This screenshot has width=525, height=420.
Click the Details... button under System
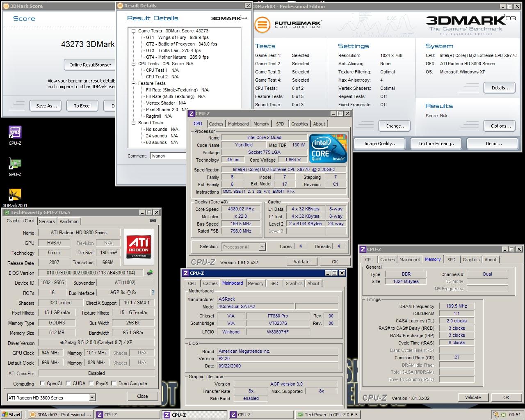(500, 88)
